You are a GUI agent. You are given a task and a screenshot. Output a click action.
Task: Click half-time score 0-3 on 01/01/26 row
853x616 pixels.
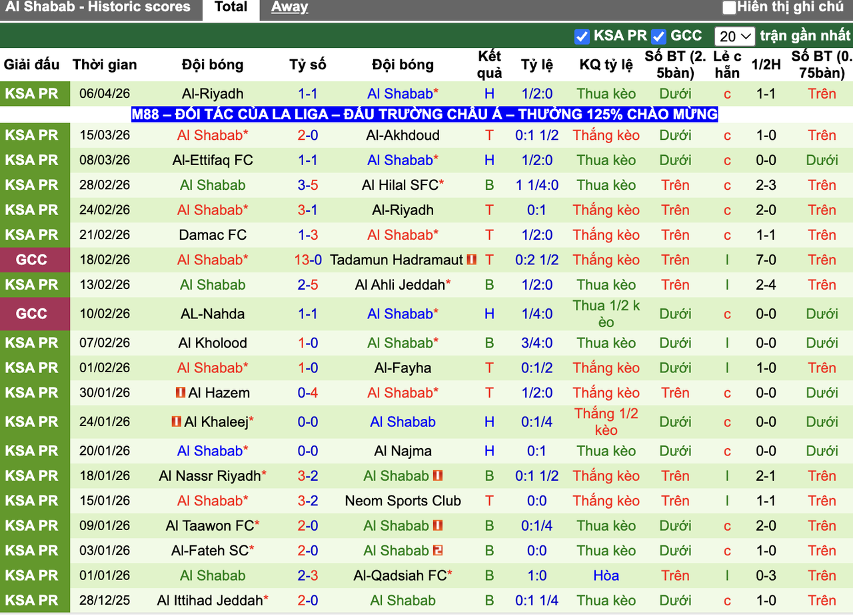click(x=766, y=576)
